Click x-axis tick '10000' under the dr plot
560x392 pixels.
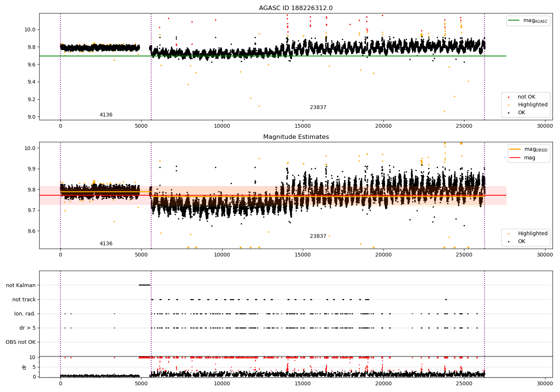pos(222,383)
